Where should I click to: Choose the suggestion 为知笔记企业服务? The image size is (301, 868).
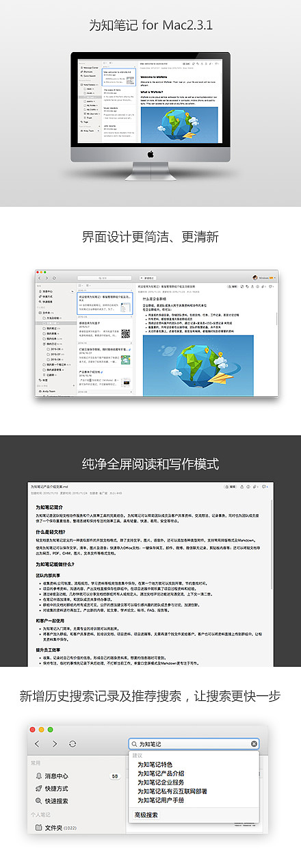160,782
